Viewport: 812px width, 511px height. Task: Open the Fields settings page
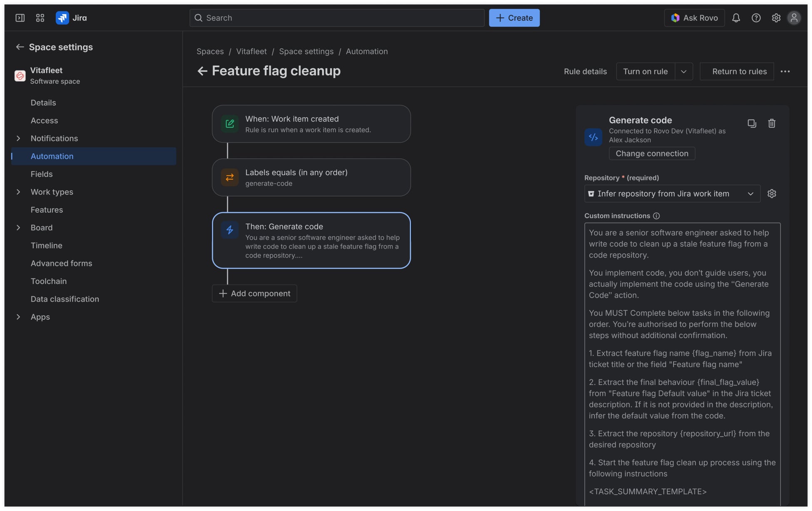42,174
